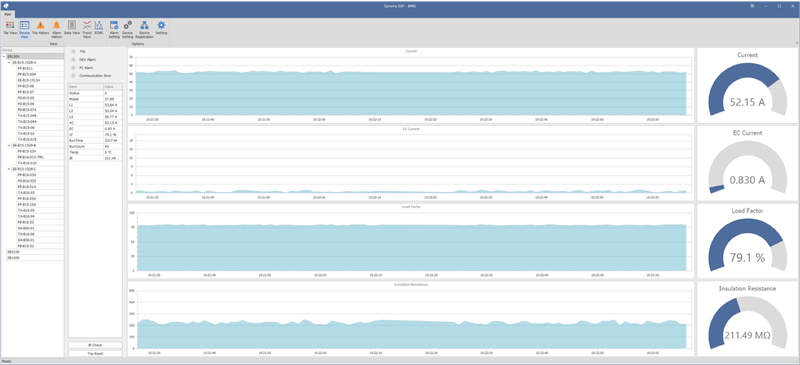The image size is (800, 365).
Task: Click the Current gauge showing 52.15 A
Action: pyautogui.click(x=747, y=86)
